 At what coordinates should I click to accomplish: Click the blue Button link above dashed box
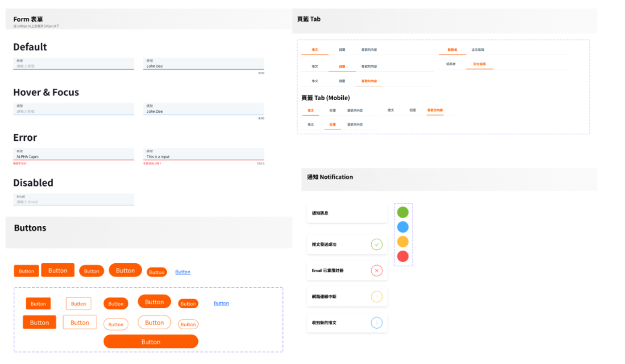coord(183,272)
